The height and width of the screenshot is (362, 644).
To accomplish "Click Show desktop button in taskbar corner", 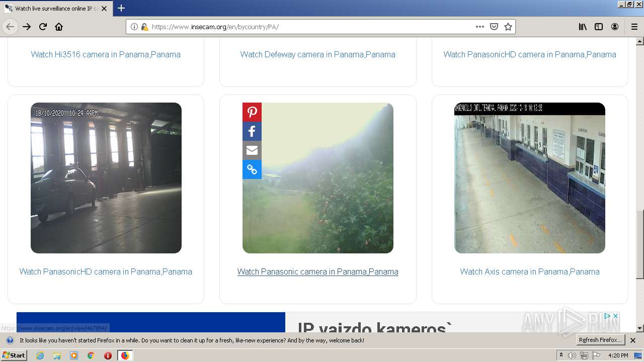I will coord(638,355).
